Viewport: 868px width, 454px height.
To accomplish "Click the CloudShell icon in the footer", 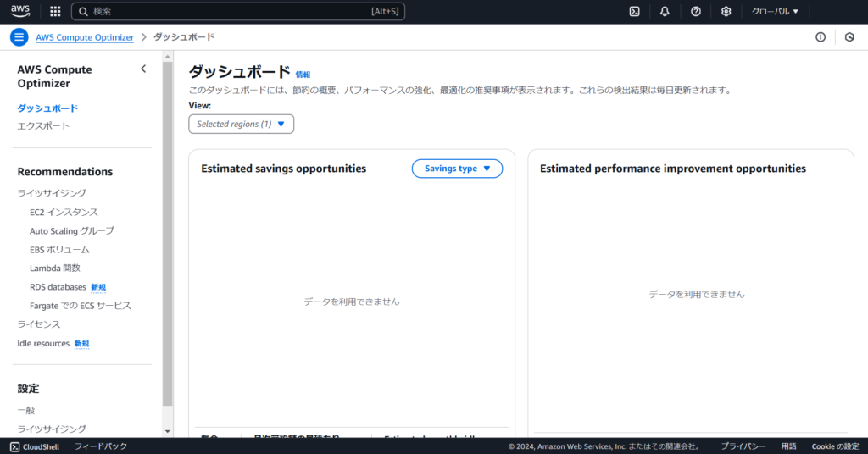I will click(15, 447).
